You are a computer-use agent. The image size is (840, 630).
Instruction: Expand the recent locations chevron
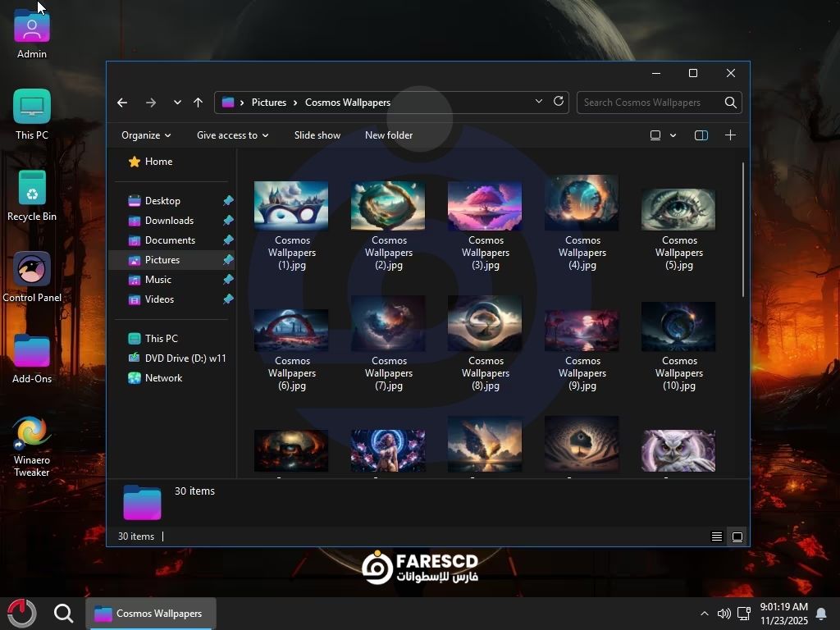click(x=177, y=103)
